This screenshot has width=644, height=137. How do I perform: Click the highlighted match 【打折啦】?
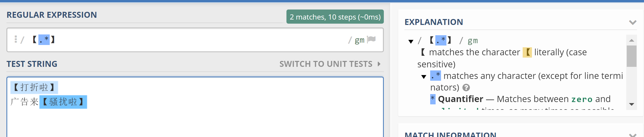[x=34, y=88]
